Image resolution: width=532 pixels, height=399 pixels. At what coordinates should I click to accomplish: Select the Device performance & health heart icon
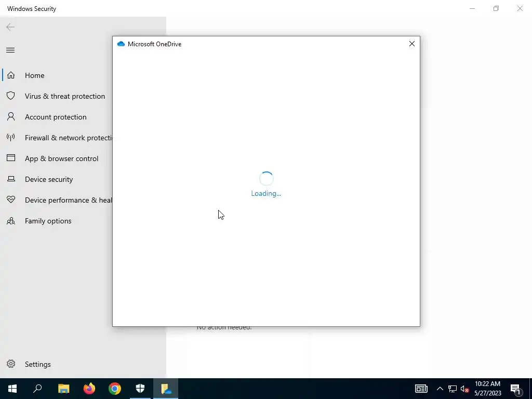click(11, 199)
